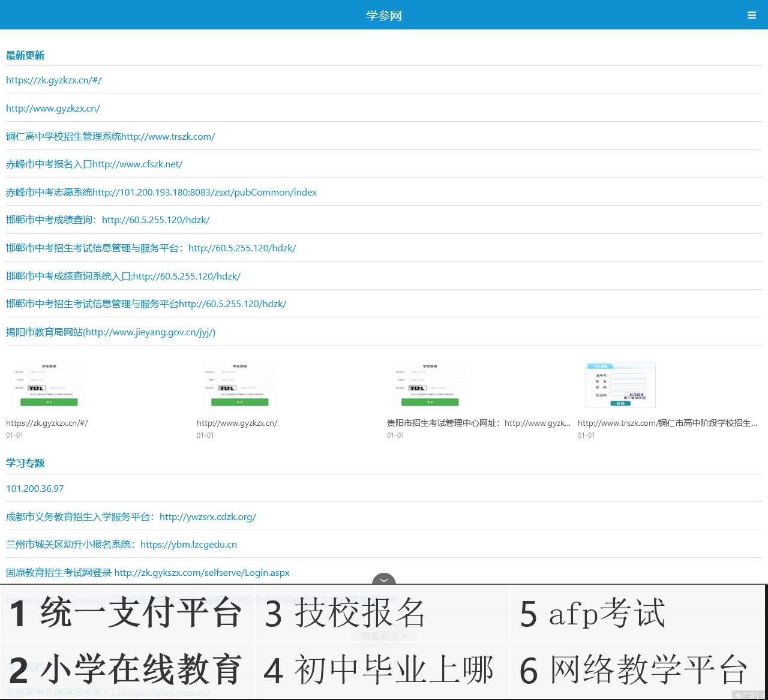Open the 赤峰市中考报名入口 link
The image size is (768, 700).
coord(94,164)
